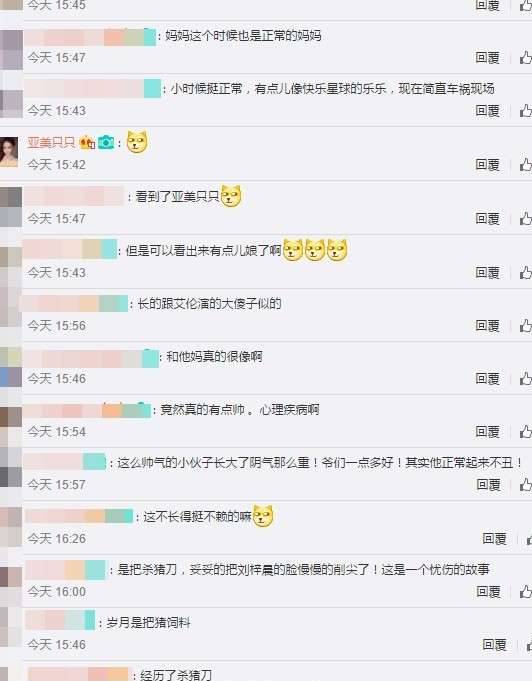Screen dimensions: 532x681
Task: Reply to the comment 这不长得挺不赖的嘛
Action: (x=494, y=539)
